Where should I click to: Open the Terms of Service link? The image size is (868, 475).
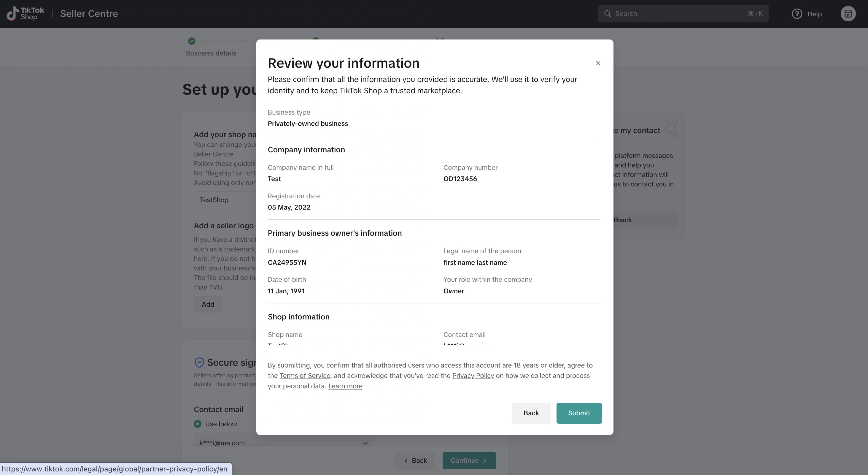point(305,376)
